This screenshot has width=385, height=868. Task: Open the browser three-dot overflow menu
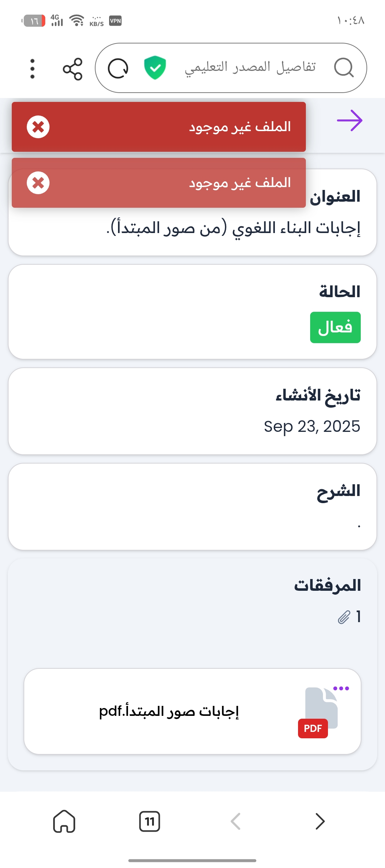[32, 69]
